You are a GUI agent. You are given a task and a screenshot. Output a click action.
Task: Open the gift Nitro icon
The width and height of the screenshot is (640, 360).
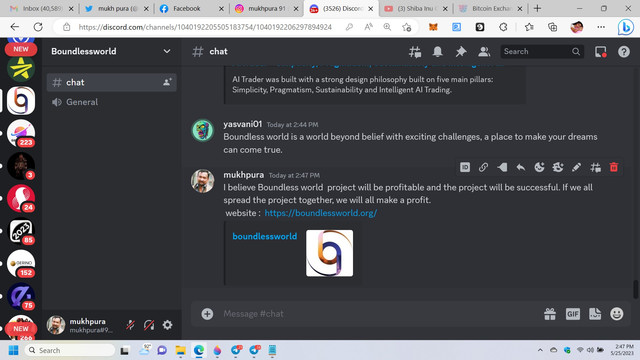point(550,314)
